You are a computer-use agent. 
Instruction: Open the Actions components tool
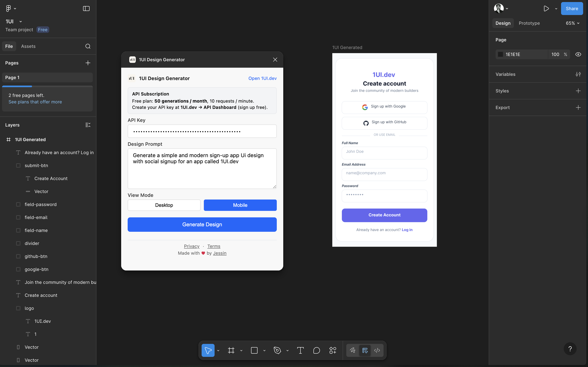[x=333, y=350]
